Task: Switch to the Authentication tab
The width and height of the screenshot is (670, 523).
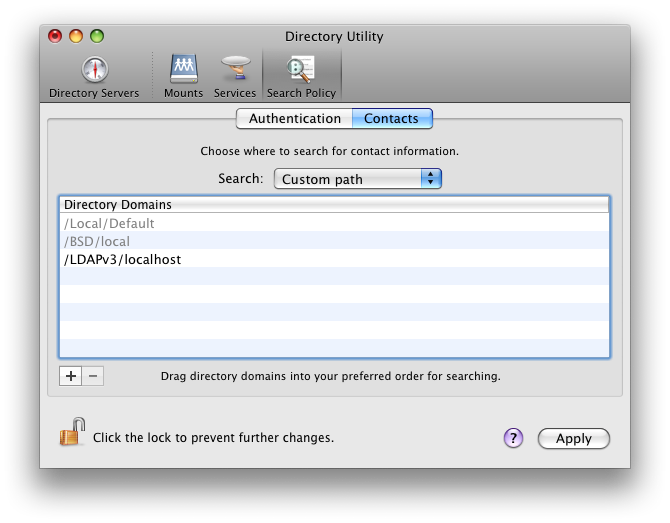Action: 295,118
